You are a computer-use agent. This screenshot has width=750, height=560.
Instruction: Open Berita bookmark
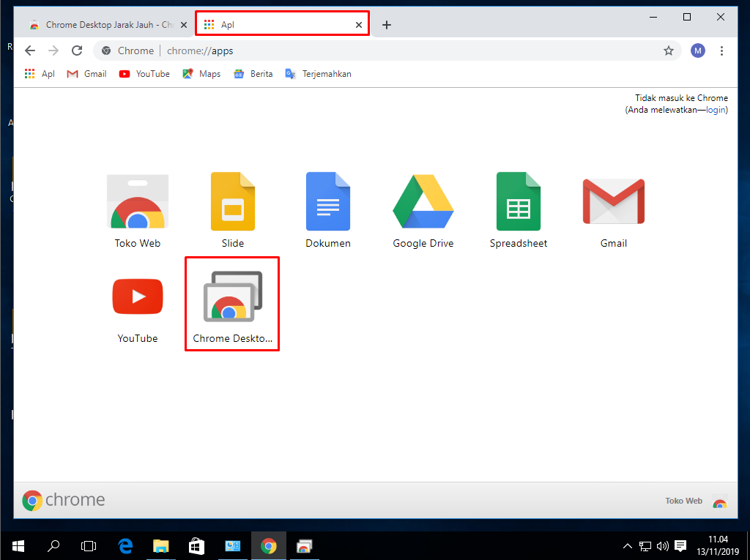click(253, 74)
